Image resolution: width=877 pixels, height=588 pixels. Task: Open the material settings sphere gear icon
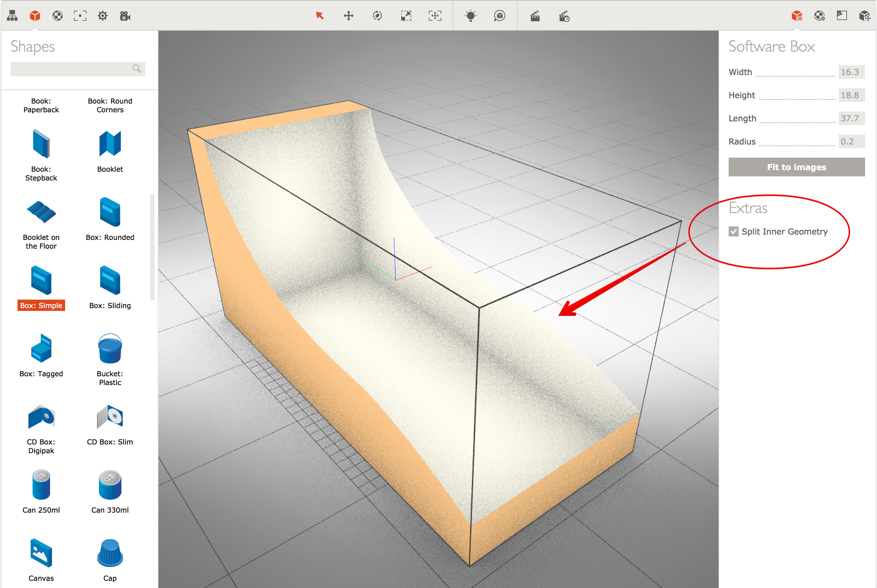(x=820, y=16)
